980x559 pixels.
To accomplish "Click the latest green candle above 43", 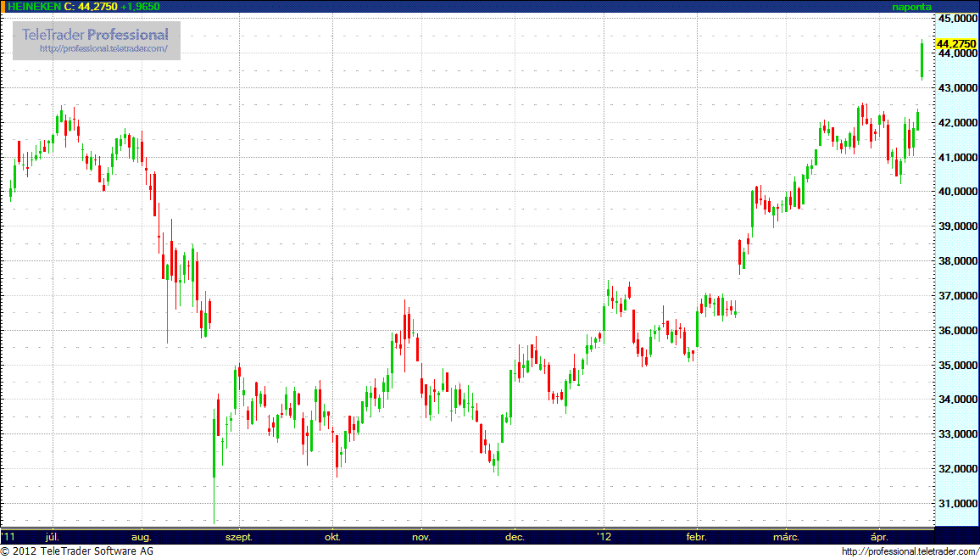I will [922, 59].
